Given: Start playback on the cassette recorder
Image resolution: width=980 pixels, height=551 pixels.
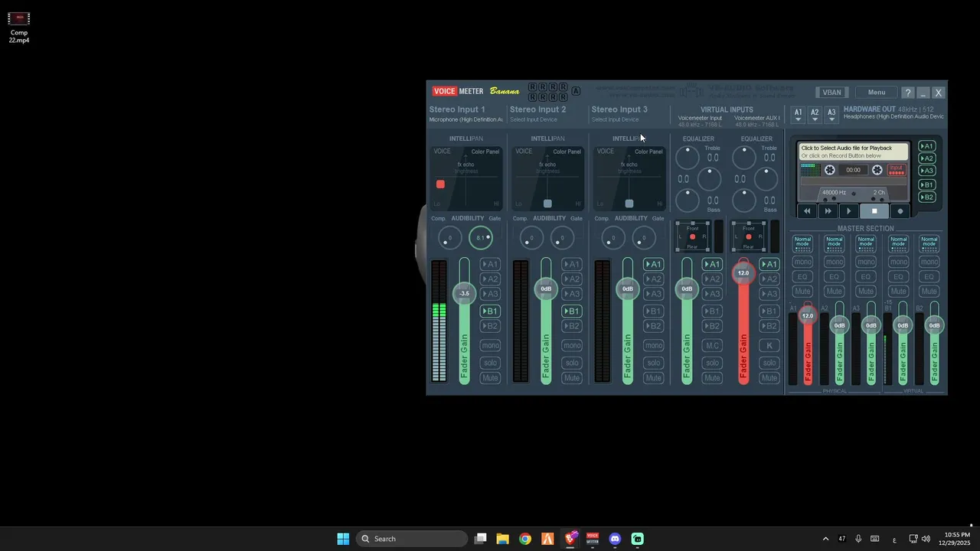Looking at the screenshot, I should [x=848, y=211].
